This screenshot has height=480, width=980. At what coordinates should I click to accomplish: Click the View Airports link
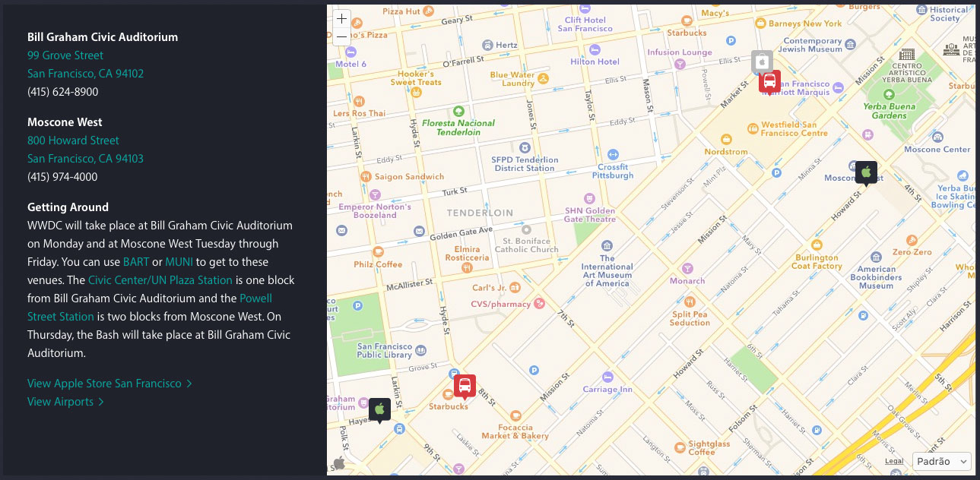[x=65, y=402]
